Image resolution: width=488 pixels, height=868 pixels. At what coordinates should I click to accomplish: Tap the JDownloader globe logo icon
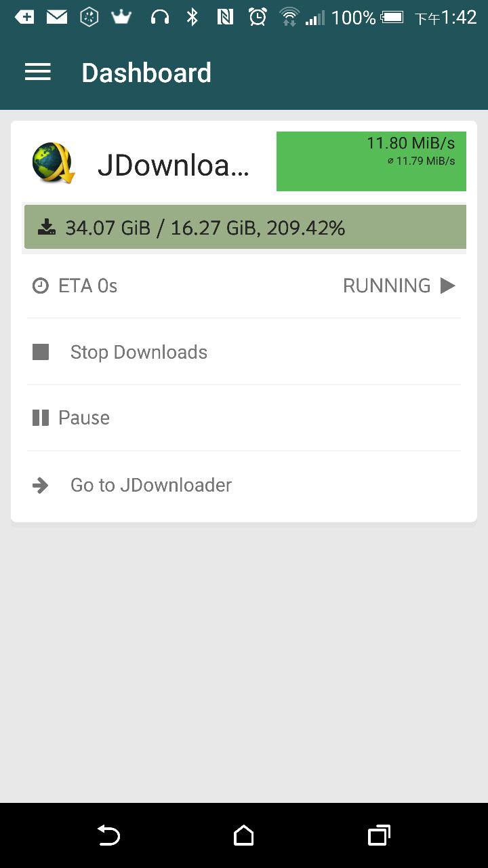coord(53,163)
